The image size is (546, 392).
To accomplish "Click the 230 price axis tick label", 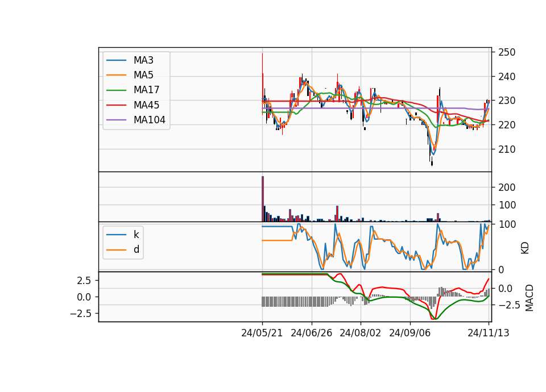I will tap(507, 101).
